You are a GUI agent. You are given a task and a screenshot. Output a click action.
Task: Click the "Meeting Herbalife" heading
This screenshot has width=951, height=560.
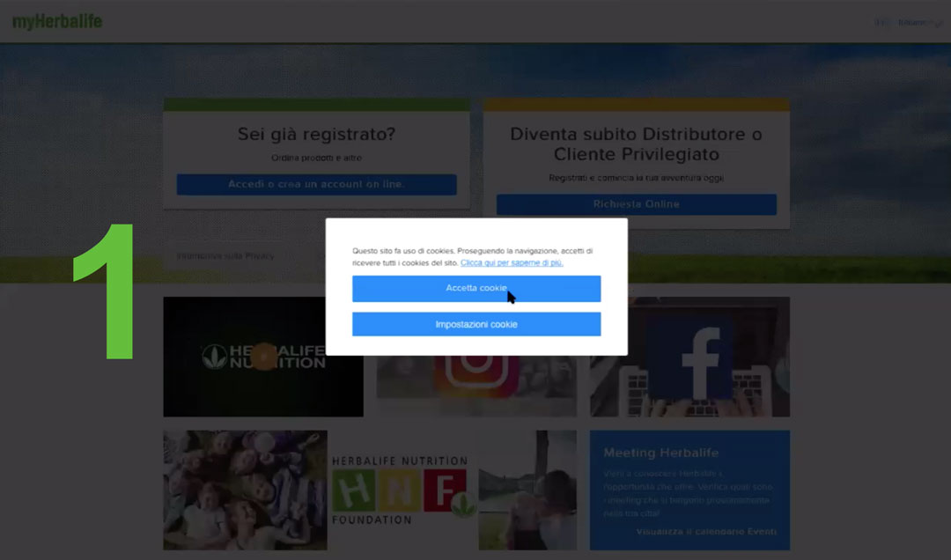pyautogui.click(x=661, y=453)
